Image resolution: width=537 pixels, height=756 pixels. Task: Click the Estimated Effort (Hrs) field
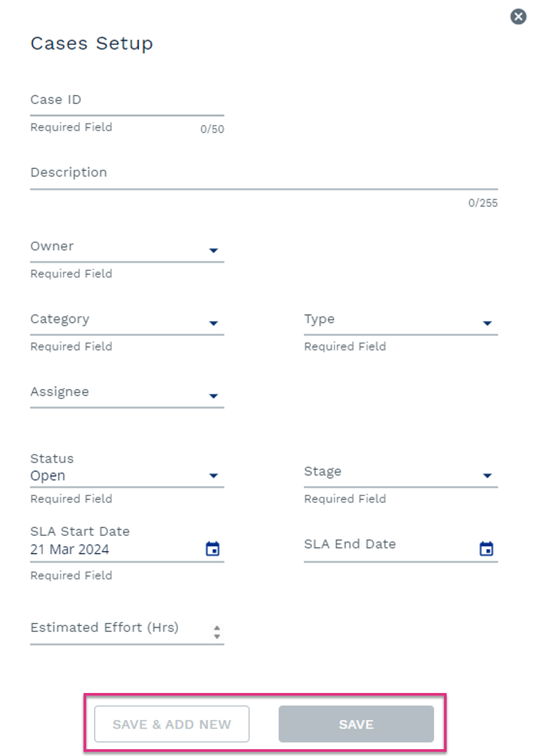click(127, 629)
